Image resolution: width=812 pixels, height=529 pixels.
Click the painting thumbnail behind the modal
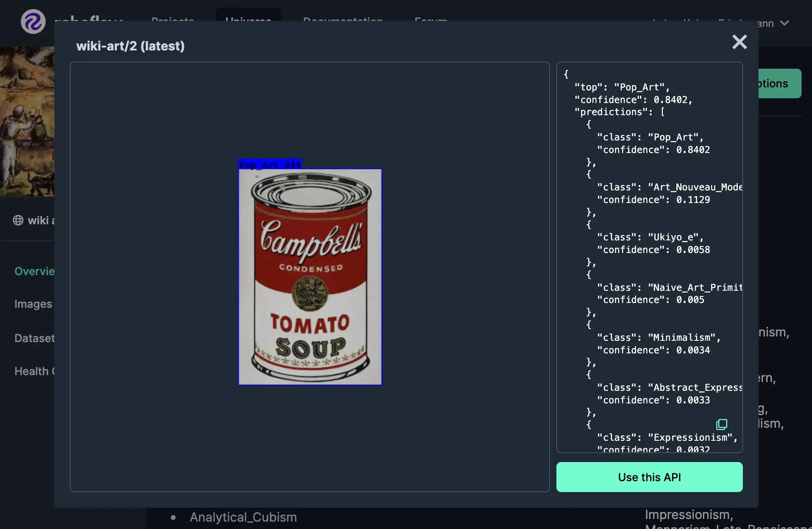27,121
